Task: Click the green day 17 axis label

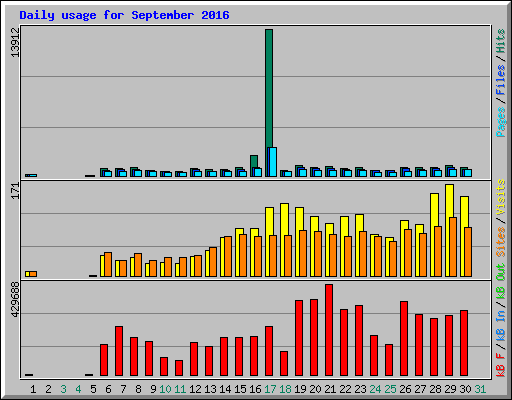Action: tap(270, 389)
